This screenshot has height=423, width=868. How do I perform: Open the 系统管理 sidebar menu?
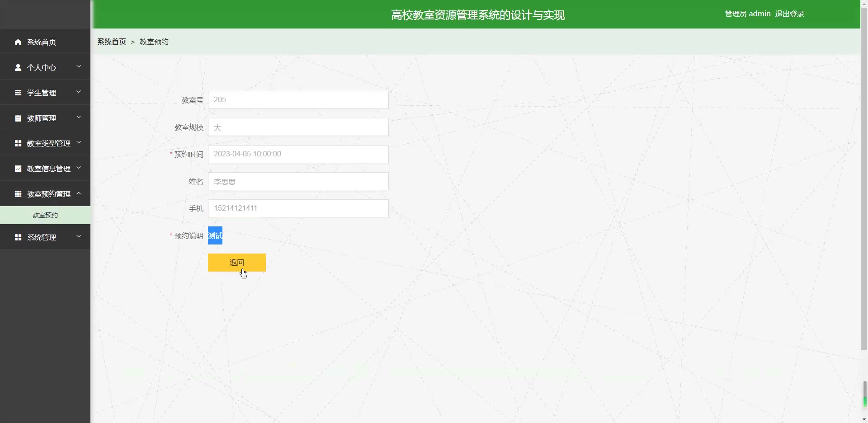point(45,237)
